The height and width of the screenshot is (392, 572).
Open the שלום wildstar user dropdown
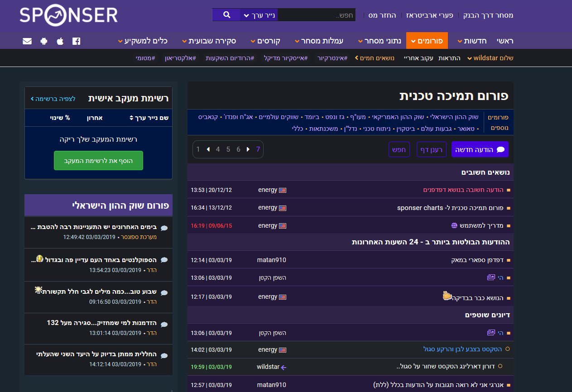490,58
